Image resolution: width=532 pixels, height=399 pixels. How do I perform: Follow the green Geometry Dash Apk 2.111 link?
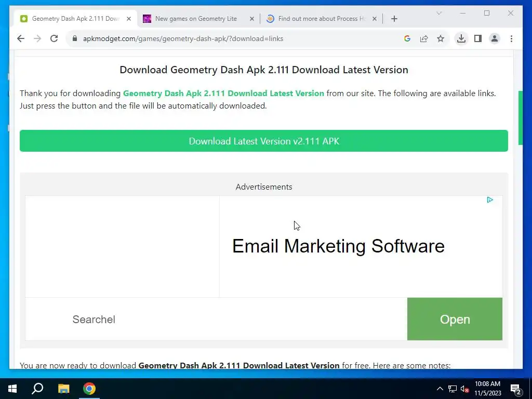(x=223, y=94)
